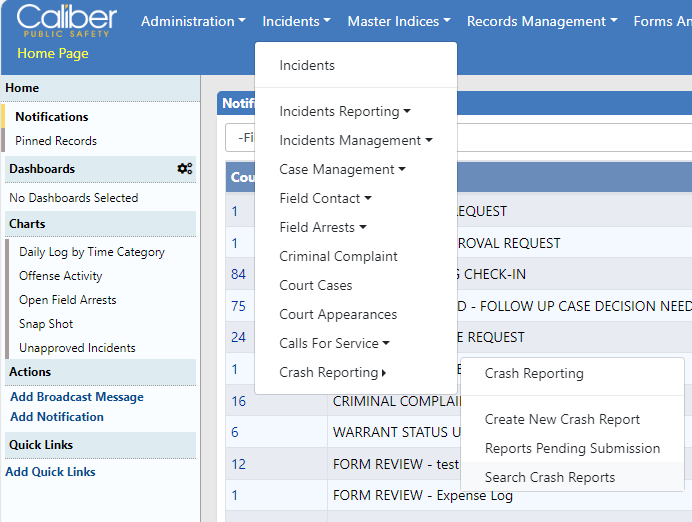Open the Dashboards settings gear icon
This screenshot has height=522, width=692.
click(x=184, y=169)
